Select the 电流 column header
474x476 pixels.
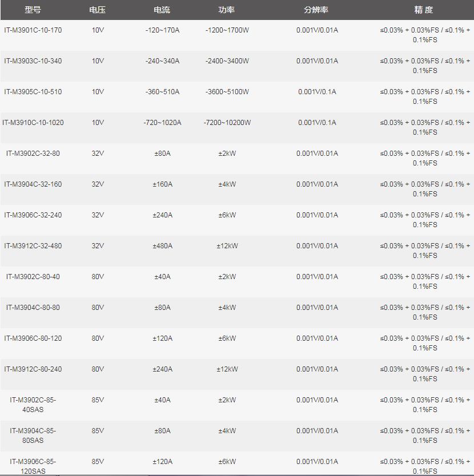click(x=162, y=10)
